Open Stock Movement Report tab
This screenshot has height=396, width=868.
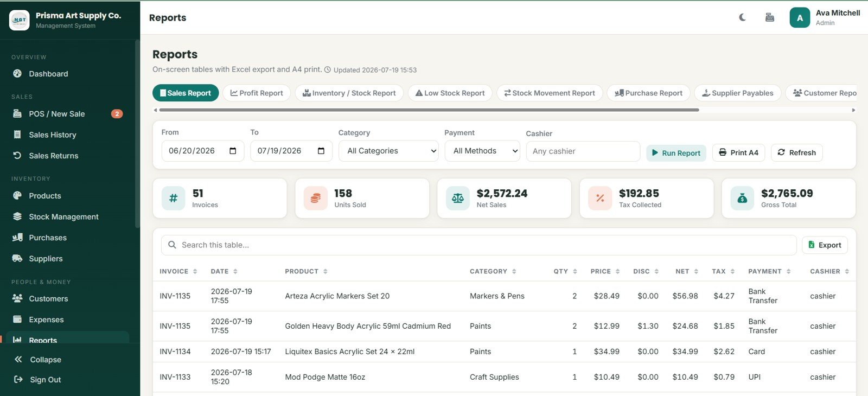pyautogui.click(x=550, y=93)
